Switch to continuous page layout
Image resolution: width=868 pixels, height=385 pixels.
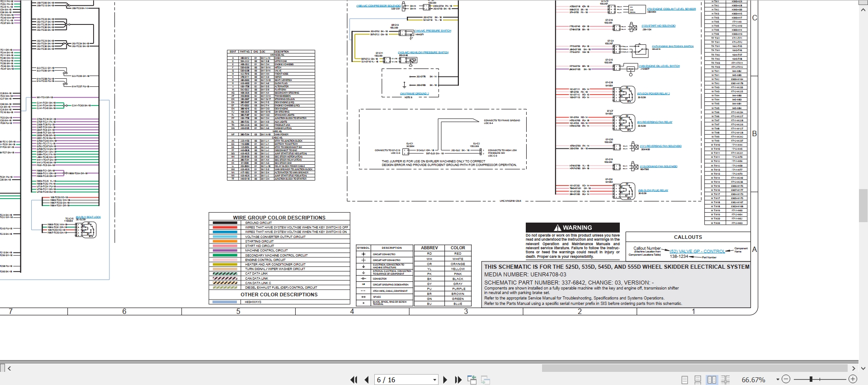(x=698, y=380)
